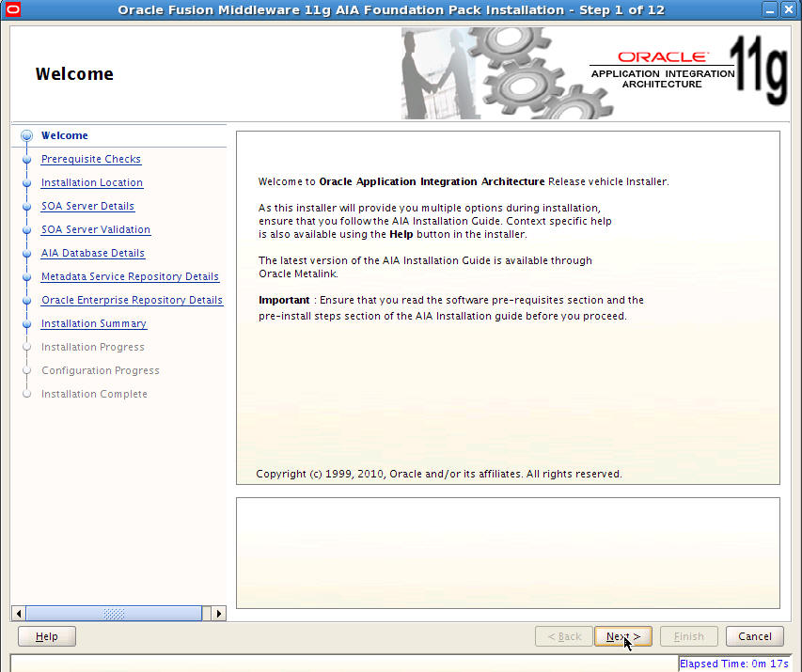Screen dimensions: 802x672
Task: Open SOA Server Details step
Action: (88, 206)
